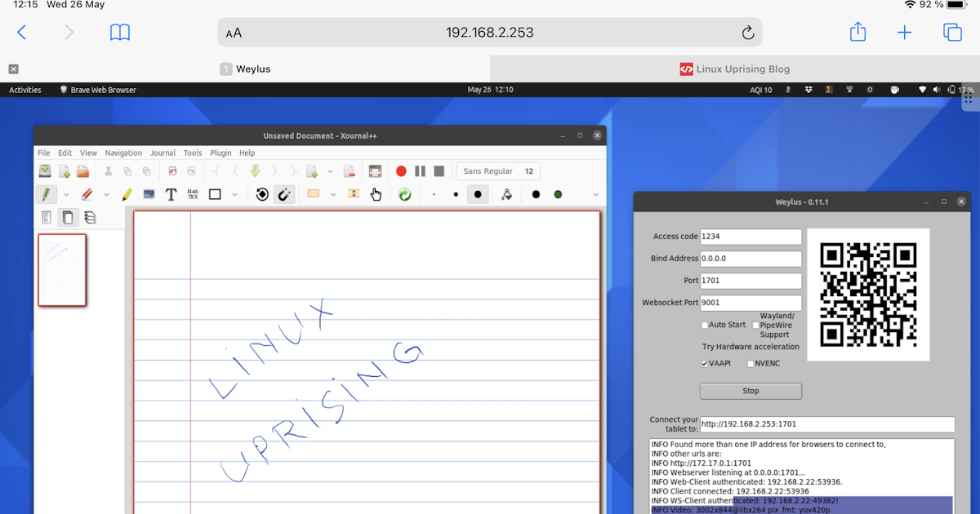Toggle grid snapping magnet icon
The height and width of the screenshot is (514, 980).
click(x=283, y=194)
